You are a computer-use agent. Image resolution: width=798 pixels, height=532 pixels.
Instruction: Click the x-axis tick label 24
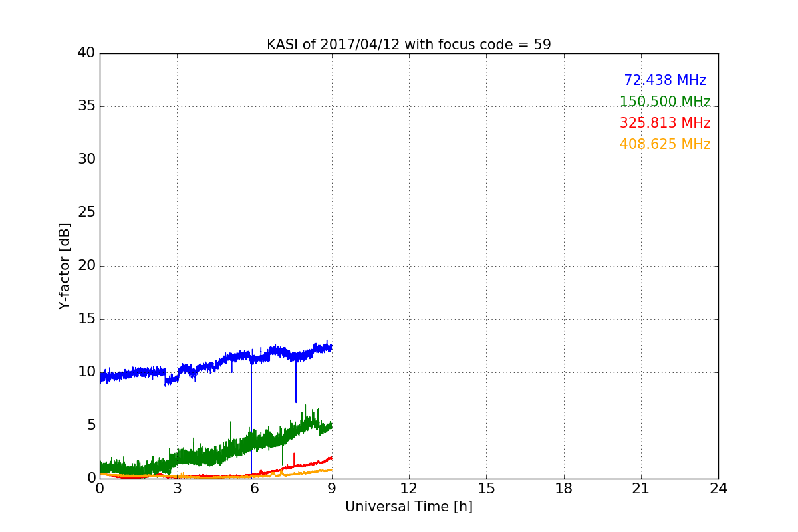tap(718, 489)
